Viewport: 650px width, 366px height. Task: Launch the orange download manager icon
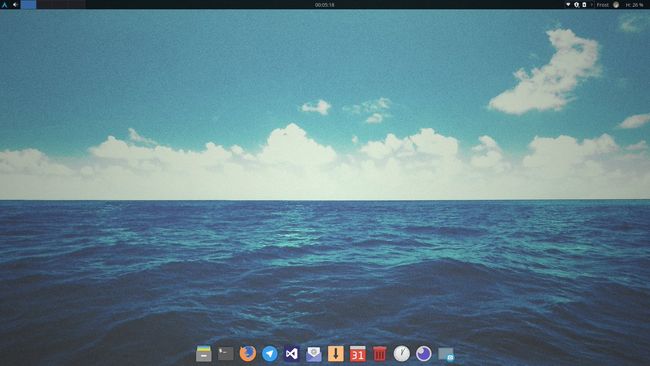(x=336, y=354)
